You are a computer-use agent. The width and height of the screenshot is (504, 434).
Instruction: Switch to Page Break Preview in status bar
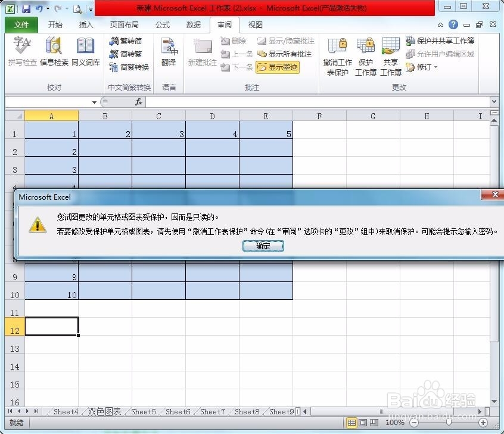click(374, 423)
